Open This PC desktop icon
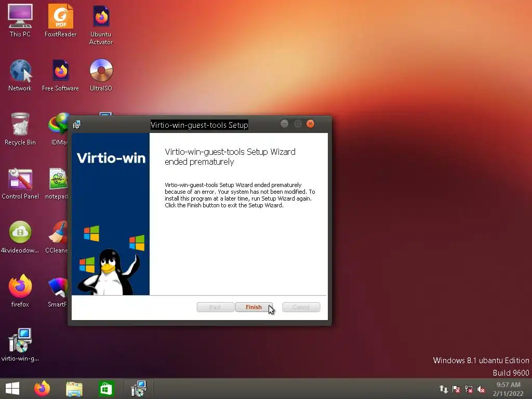This screenshot has height=399, width=532. [20, 20]
